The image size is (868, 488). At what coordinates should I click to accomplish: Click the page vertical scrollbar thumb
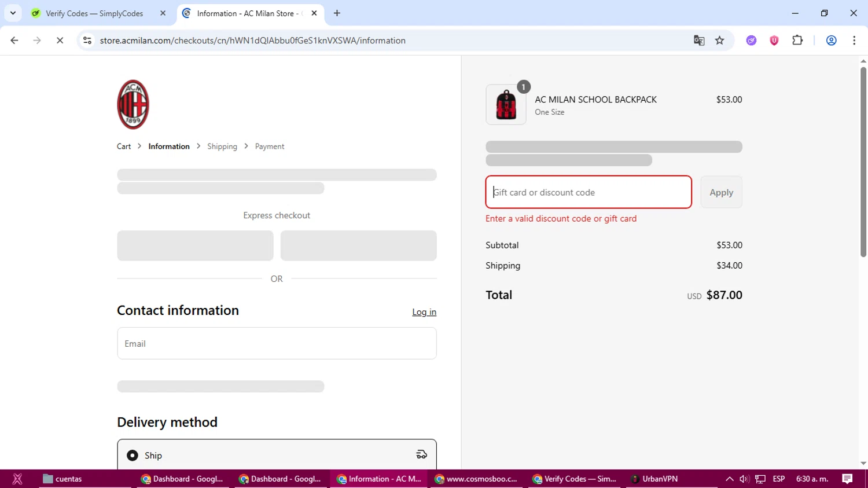click(x=863, y=162)
